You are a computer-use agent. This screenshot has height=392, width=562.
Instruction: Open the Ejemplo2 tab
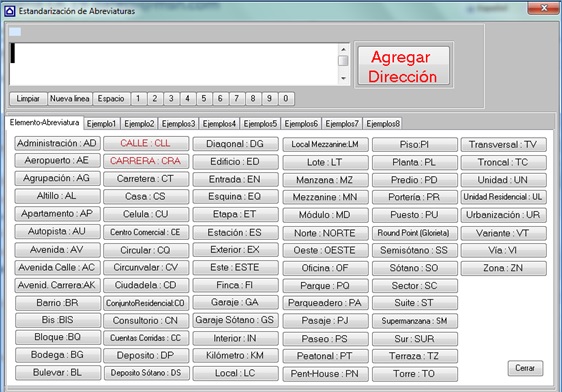click(x=139, y=124)
